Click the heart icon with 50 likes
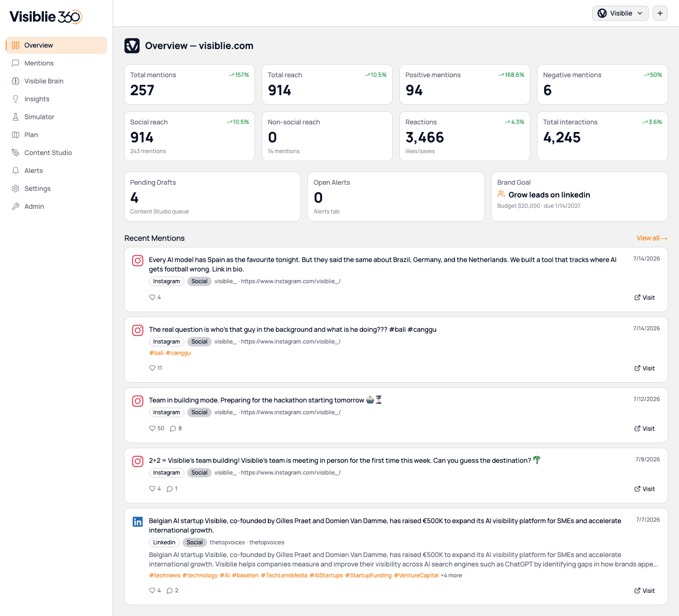The height and width of the screenshot is (616, 679). [x=152, y=428]
